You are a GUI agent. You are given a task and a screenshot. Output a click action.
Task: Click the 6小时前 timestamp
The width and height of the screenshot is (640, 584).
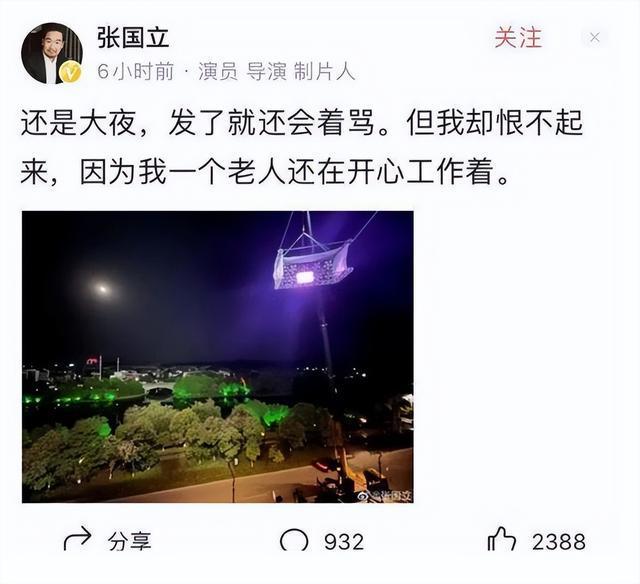(136, 71)
